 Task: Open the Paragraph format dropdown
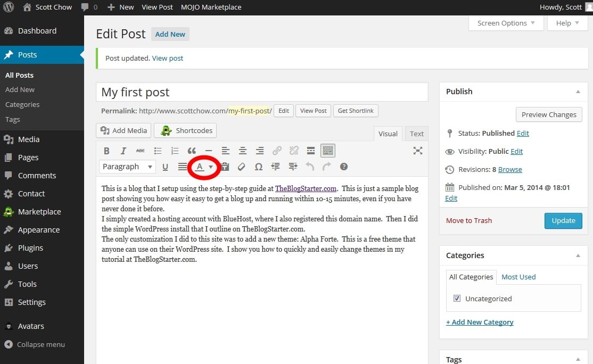(127, 167)
